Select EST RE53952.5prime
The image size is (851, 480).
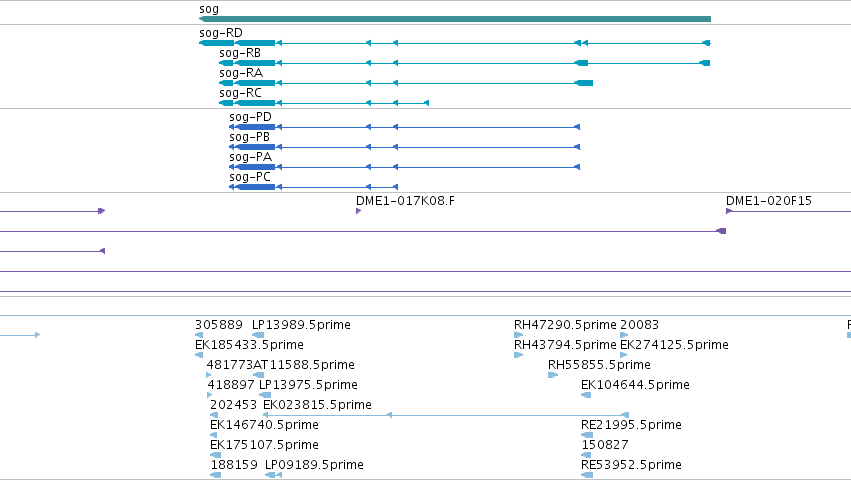631,465
